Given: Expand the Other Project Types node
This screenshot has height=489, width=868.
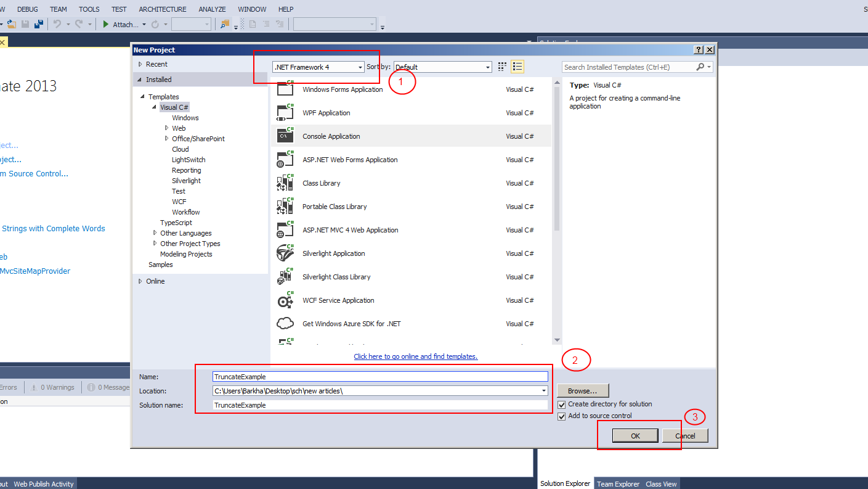Looking at the screenshot, I should 155,244.
